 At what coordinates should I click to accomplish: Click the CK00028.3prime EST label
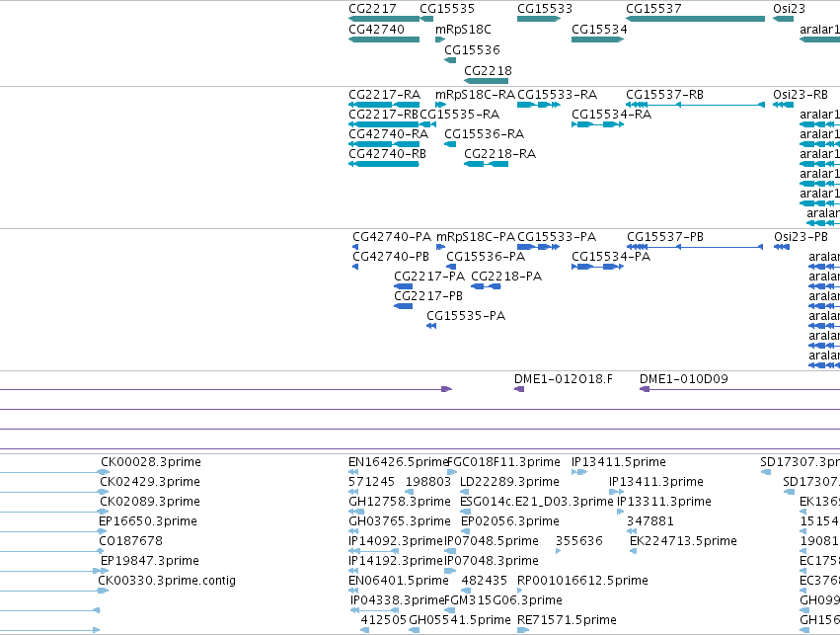(151, 463)
